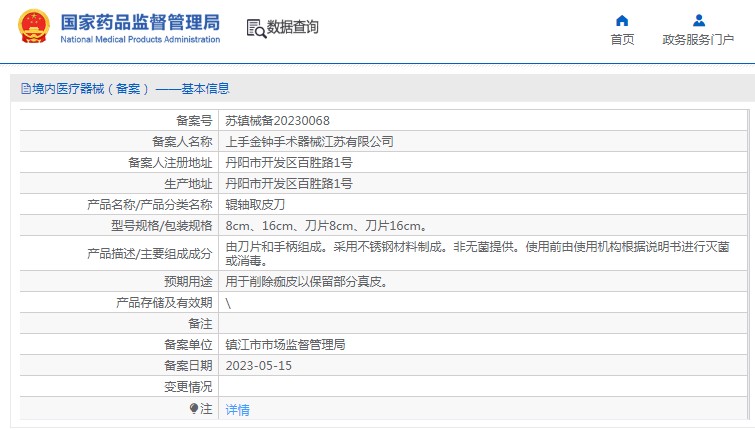Viewport: 755px width, 430px height.
Task: Click the backslash value in 产品存储及有效期 row
Action: tap(228, 303)
